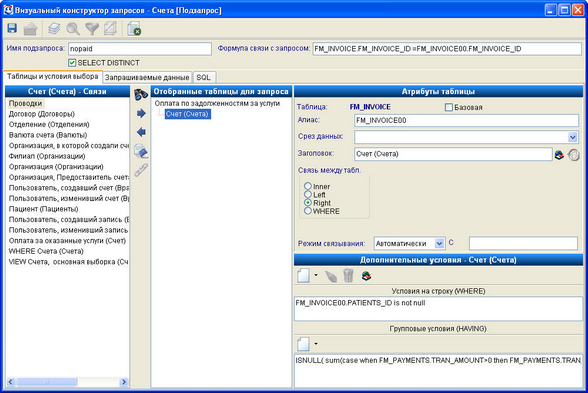Screen dimensions: 588x393
Task: Click right arrow of links list scrollbar
Action: click(x=124, y=382)
